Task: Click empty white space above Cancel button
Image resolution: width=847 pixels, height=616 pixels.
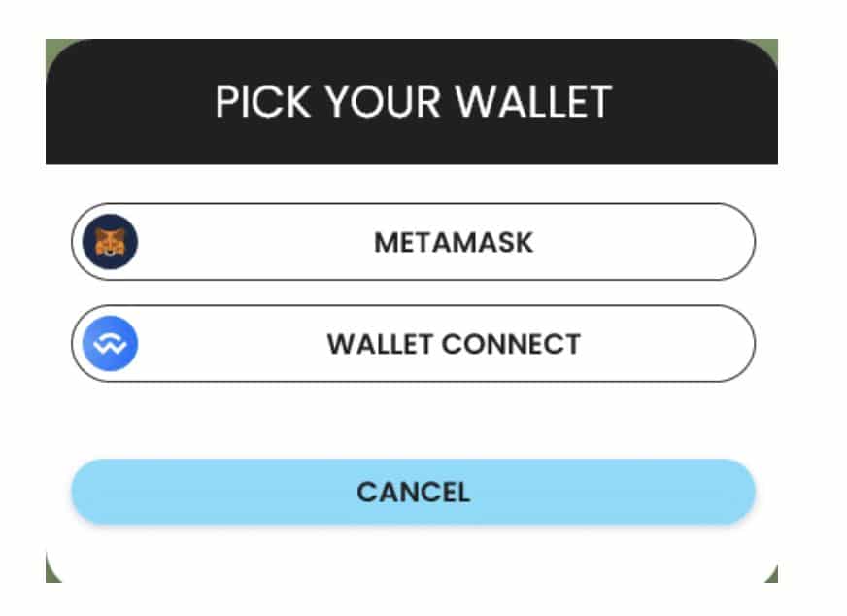Action: [413, 421]
